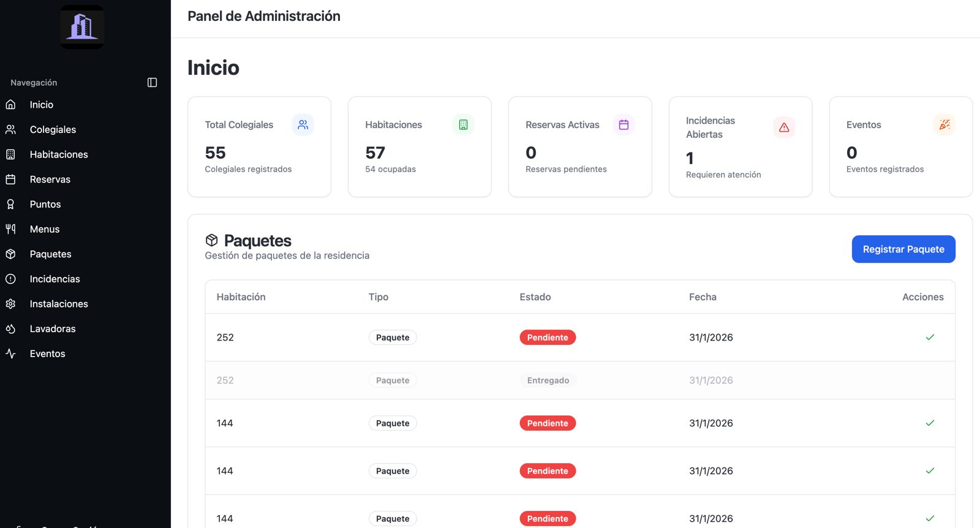Image resolution: width=980 pixels, height=528 pixels.
Task: Click the Habitaciones card value 57
Action: tap(375, 153)
